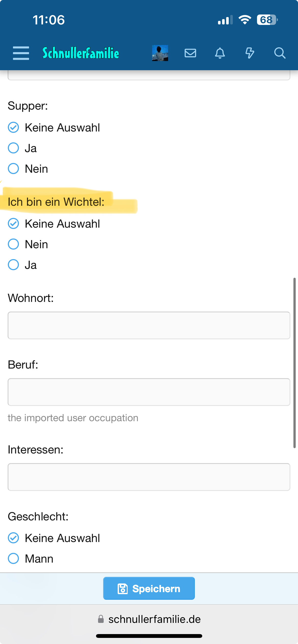
Task: Show notifications via the bell icon
Action: pyautogui.click(x=220, y=53)
